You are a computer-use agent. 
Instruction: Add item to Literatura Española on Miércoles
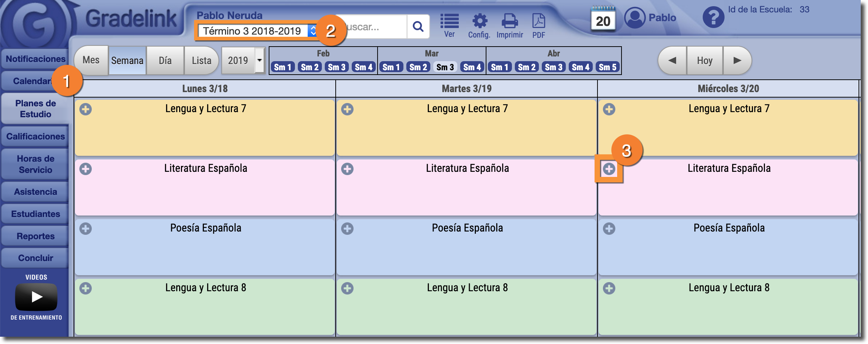click(609, 169)
